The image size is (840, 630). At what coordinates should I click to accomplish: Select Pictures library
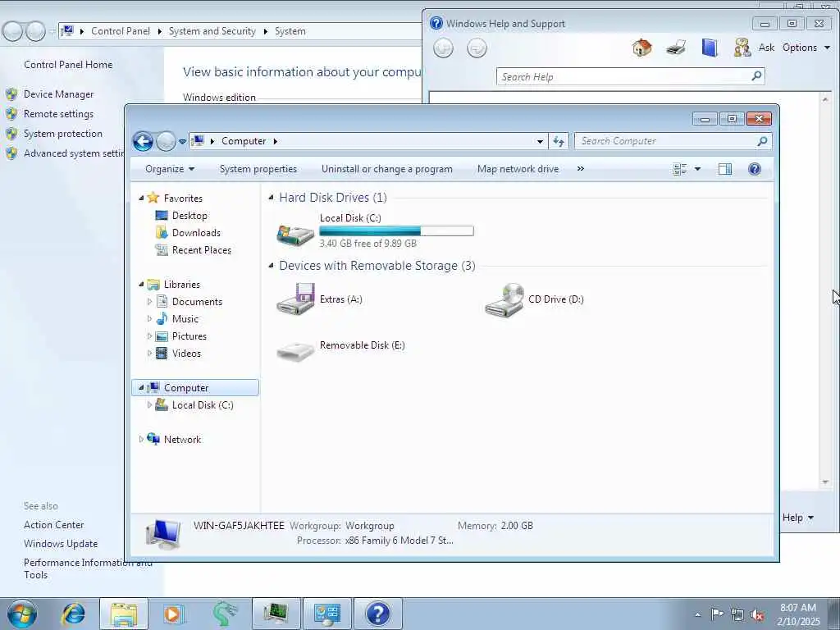tap(189, 336)
